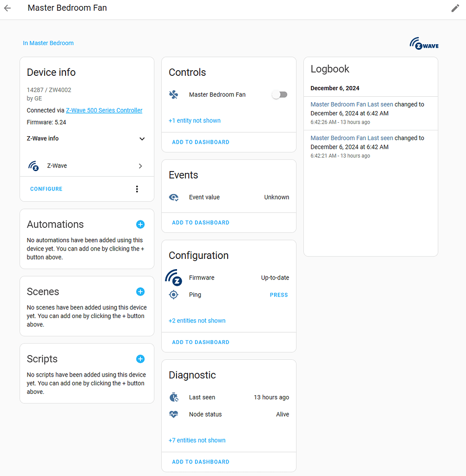This screenshot has width=466, height=476.
Task: Click the Node status heart icon
Action: pos(173,414)
